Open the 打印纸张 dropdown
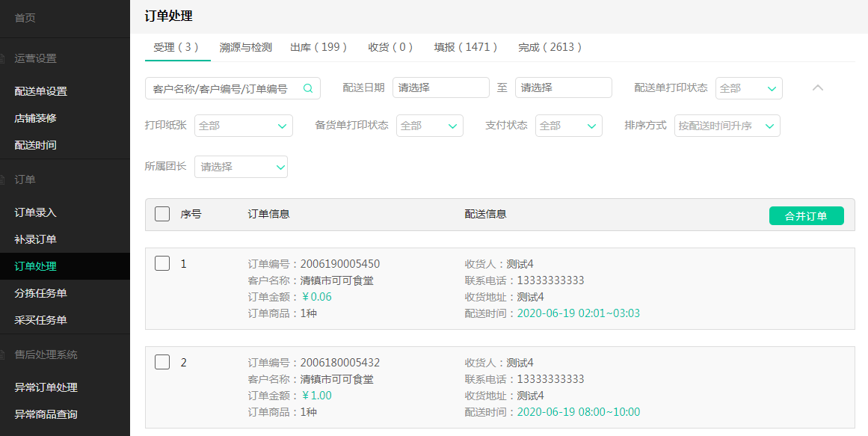Viewport: 868px width, 436px height. (x=243, y=126)
